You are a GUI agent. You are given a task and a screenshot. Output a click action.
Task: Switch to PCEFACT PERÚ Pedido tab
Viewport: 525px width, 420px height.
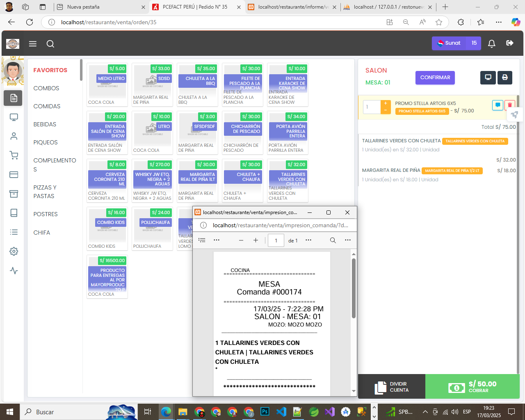tap(195, 7)
